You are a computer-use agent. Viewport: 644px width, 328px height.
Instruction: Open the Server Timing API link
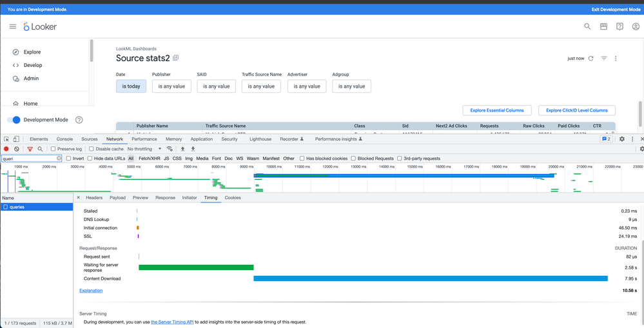pyautogui.click(x=172, y=322)
